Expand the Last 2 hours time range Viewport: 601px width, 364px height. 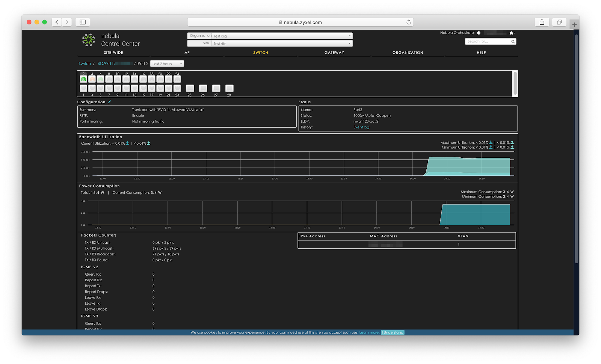click(167, 64)
